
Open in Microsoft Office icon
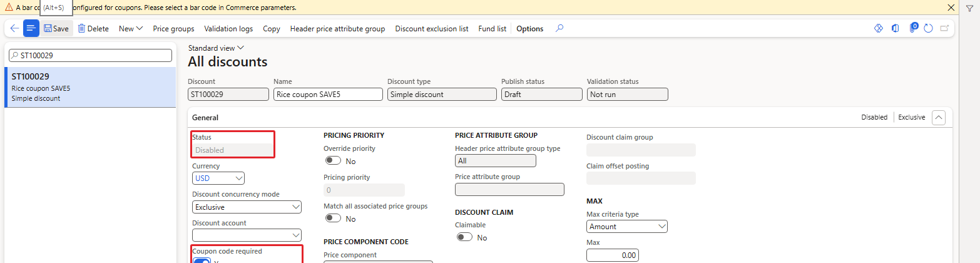click(x=896, y=28)
